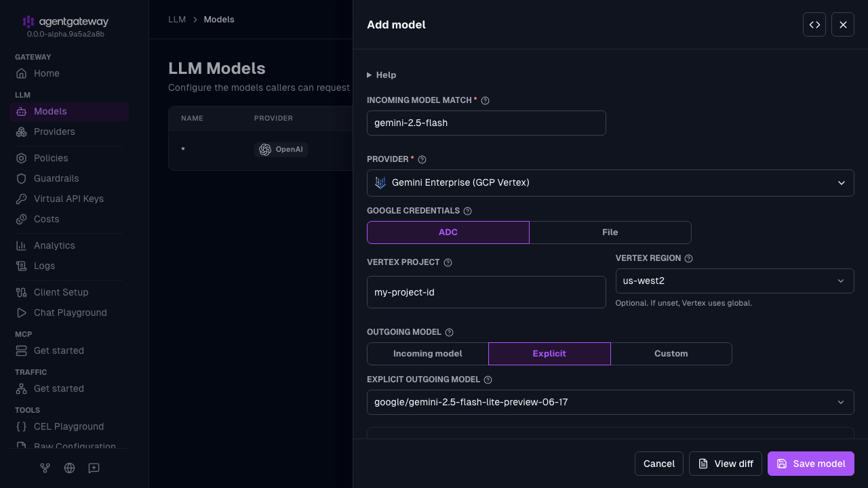Click help icon next to Provider label
Image resolution: width=868 pixels, height=488 pixels.
pos(422,159)
